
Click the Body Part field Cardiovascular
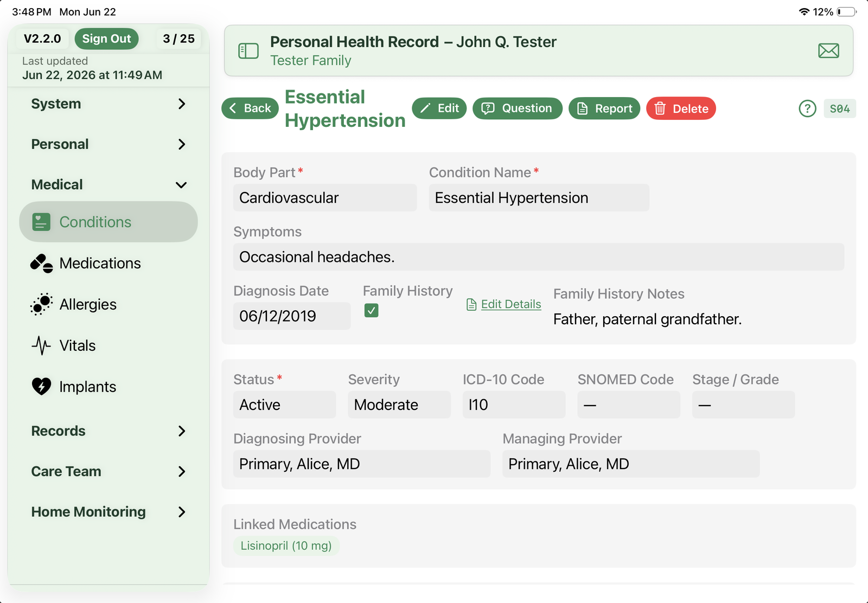(x=325, y=198)
